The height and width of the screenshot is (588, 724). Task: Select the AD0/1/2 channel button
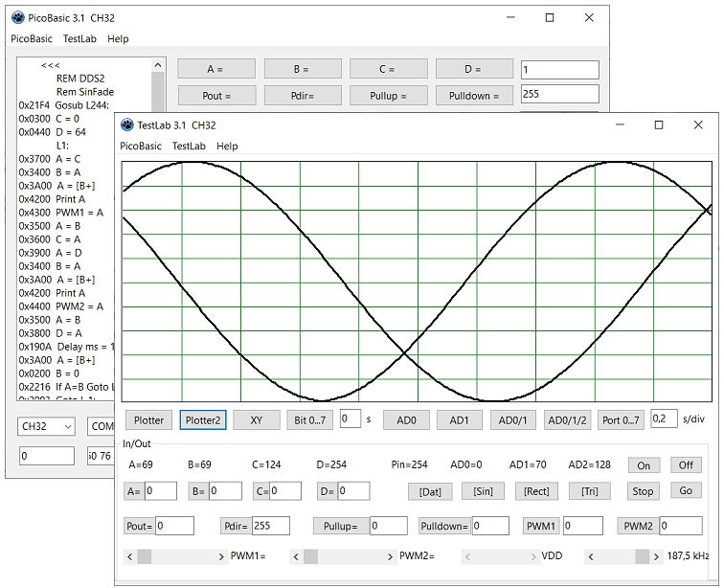click(568, 420)
